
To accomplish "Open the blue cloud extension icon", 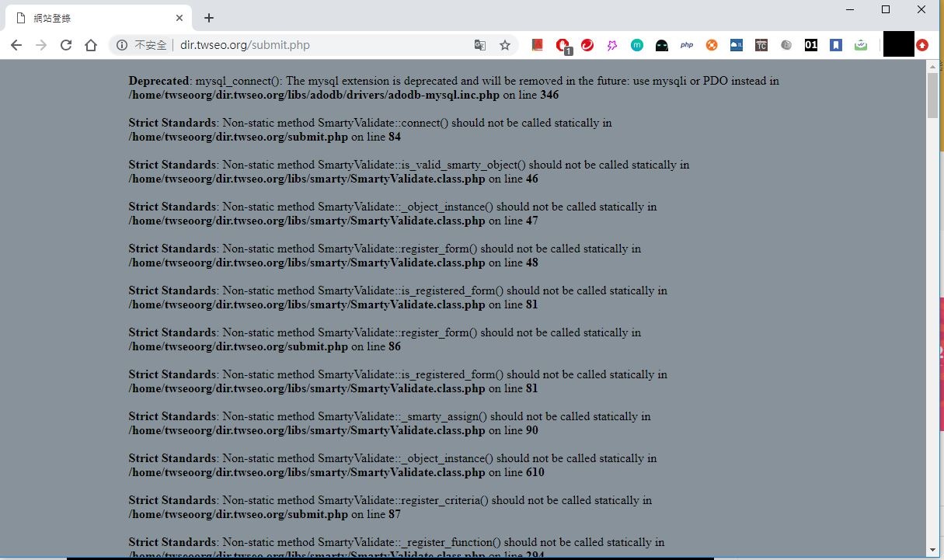I will click(737, 45).
